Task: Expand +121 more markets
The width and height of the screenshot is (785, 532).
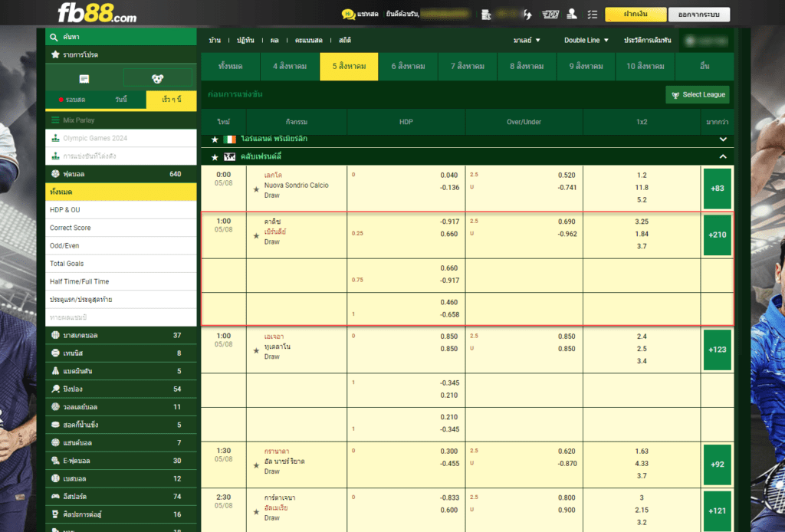Action: click(x=718, y=511)
